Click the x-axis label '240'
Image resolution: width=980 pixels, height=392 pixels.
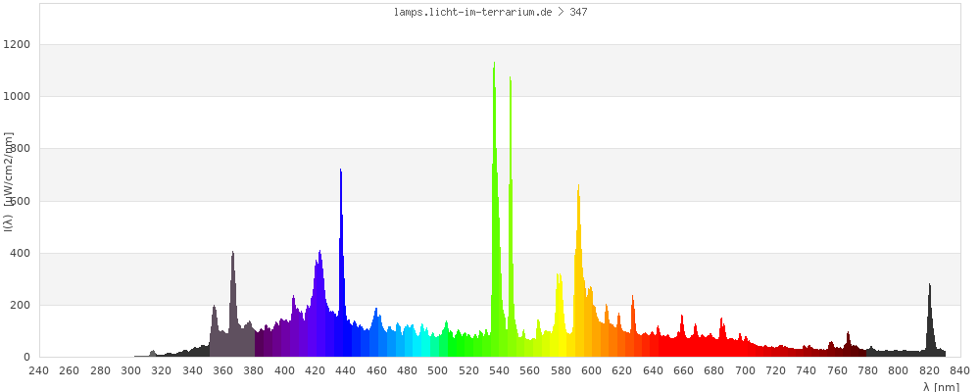(x=38, y=370)
